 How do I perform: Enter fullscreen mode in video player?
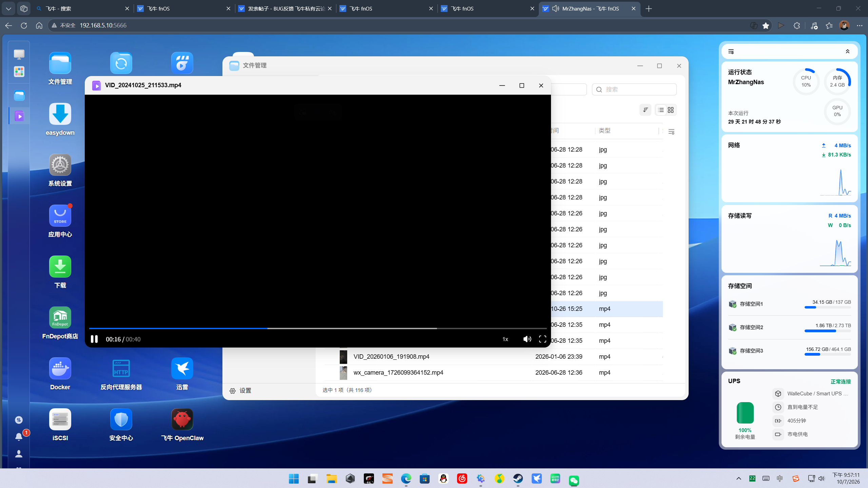click(542, 339)
